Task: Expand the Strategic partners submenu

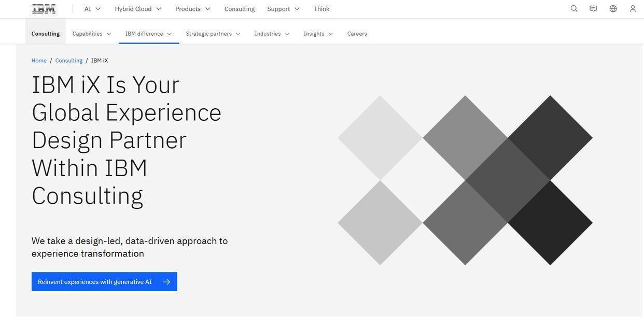Action: [x=213, y=34]
